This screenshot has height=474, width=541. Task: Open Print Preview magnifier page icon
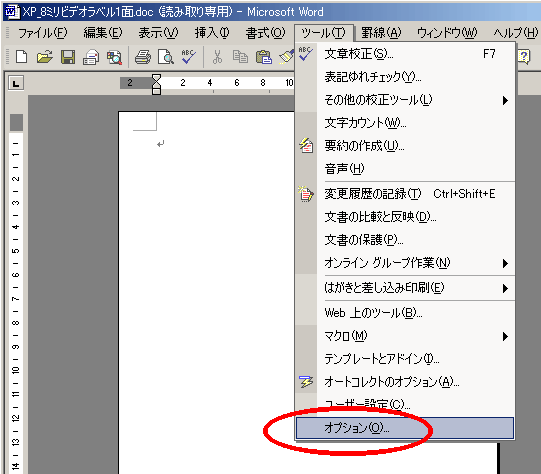pos(166,57)
